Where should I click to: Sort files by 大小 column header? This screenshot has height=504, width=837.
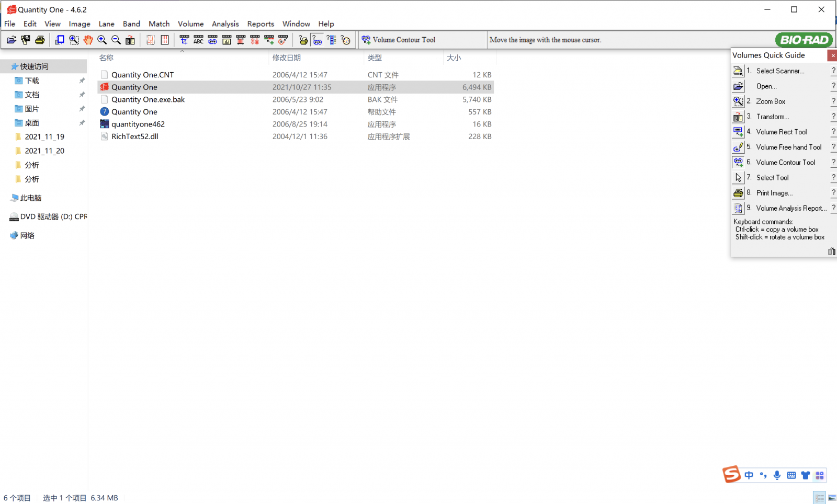point(454,58)
